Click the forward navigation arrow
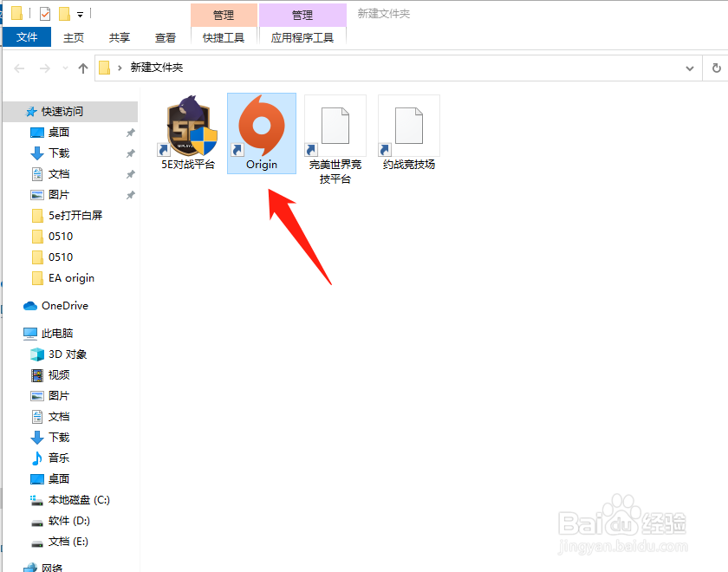 pos(45,68)
